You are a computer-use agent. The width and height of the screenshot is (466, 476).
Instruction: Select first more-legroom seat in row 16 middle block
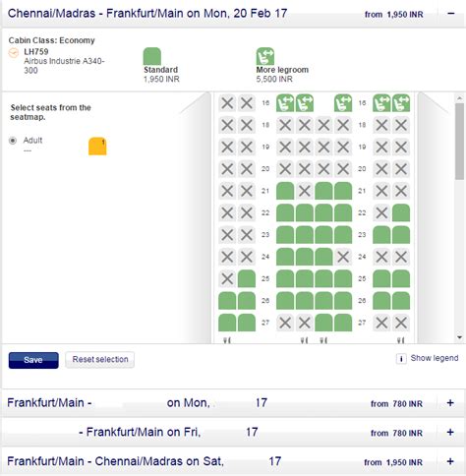pyautogui.click(x=285, y=103)
